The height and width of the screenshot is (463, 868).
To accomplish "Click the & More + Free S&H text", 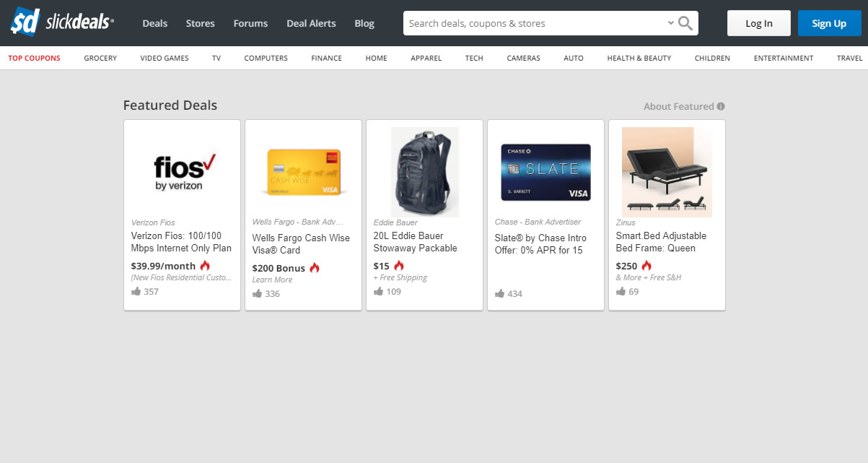I will tap(649, 277).
